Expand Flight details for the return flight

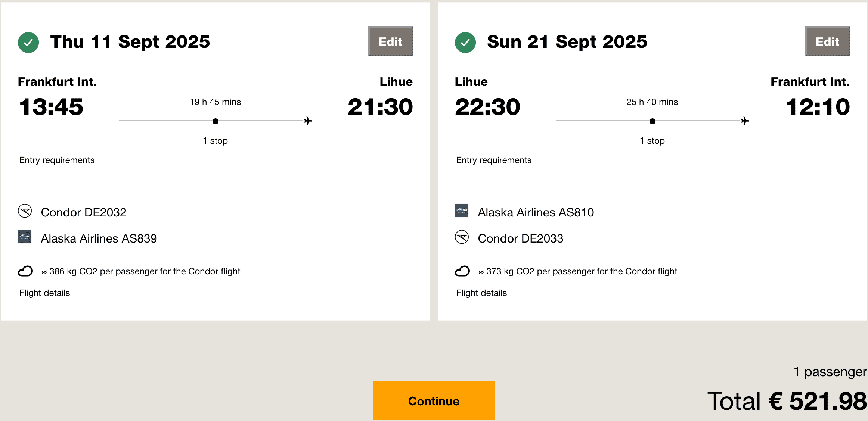tap(481, 293)
